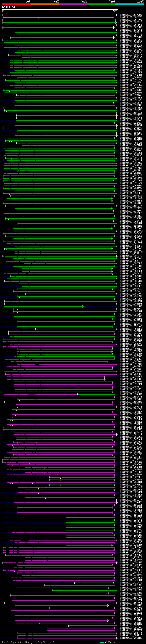146x644 pixels.
Task: Click hit label UniRef100_C6TAT8
Action: (131, 35)
